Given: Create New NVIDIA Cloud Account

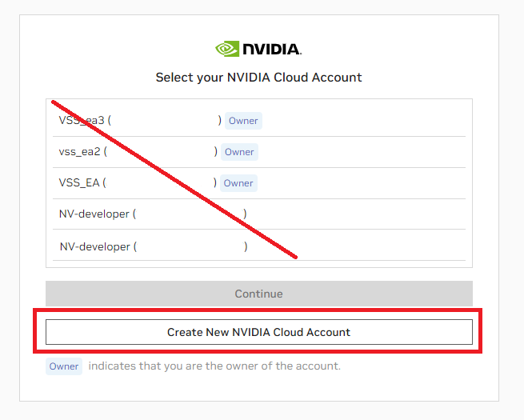Looking at the screenshot, I should coord(258,332).
